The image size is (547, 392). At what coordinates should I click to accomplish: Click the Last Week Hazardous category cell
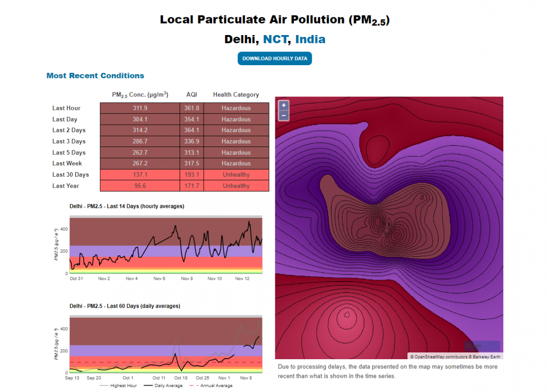236,163
